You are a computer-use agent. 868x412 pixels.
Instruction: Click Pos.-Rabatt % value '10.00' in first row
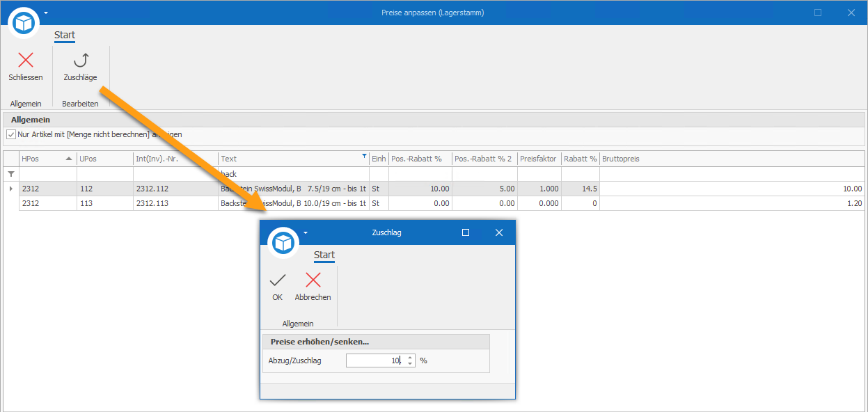tap(420, 189)
